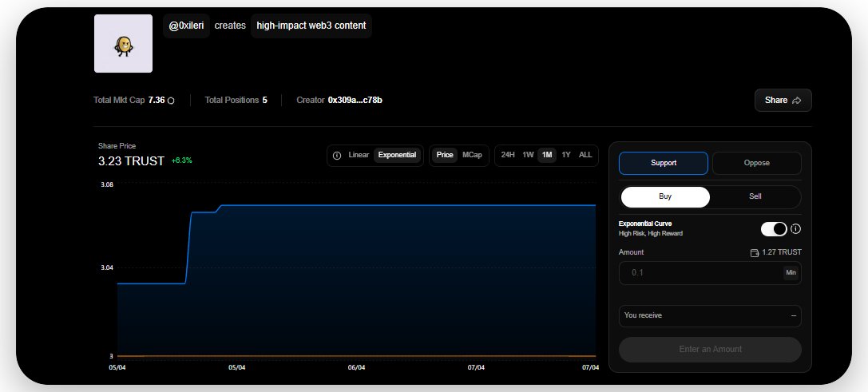
Task: Click the 3.08 y-axis label
Action: [x=107, y=184]
